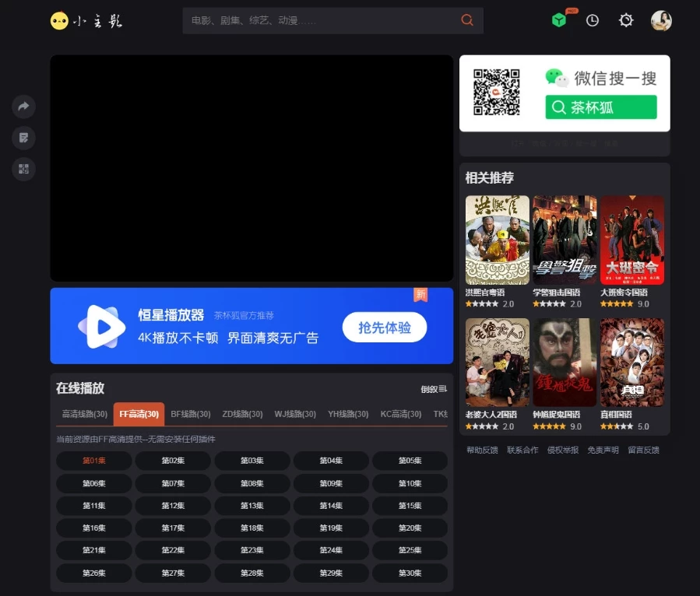Open the green cube app icon
The image size is (700, 596).
pos(559,21)
